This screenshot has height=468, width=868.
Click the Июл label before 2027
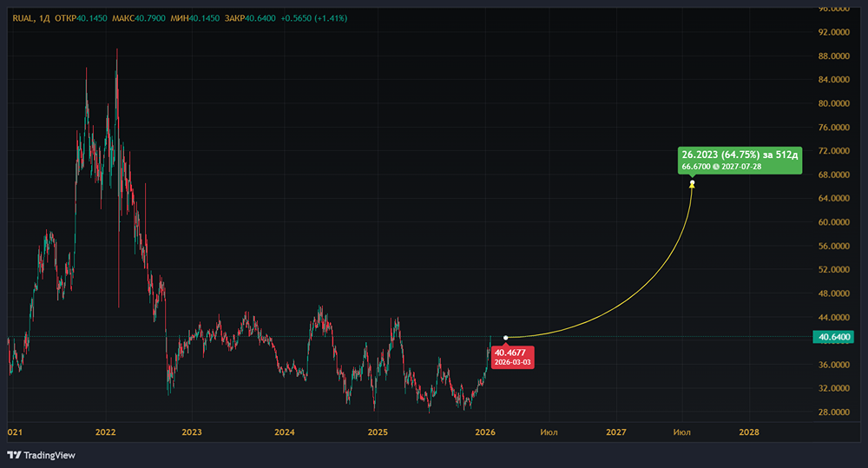pos(549,432)
